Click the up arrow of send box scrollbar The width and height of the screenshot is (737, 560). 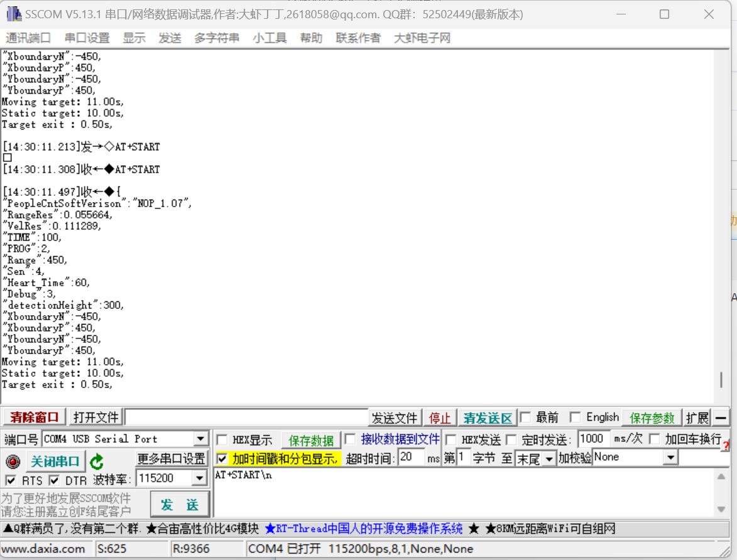(721, 477)
